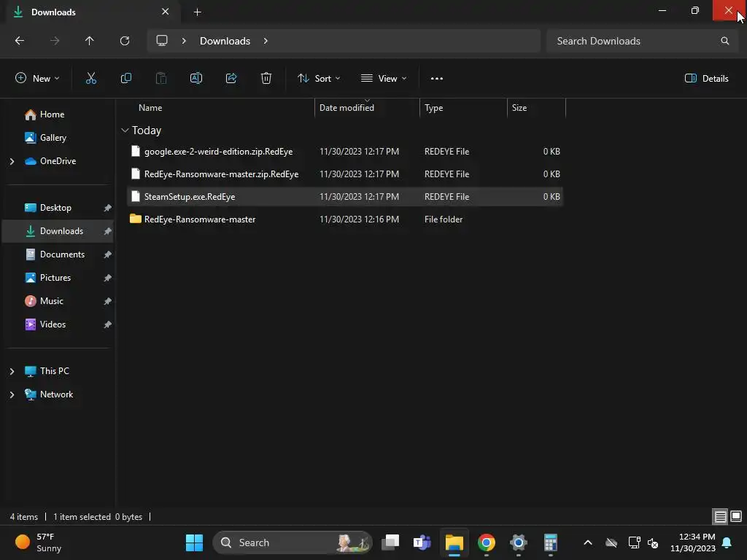The width and height of the screenshot is (747, 560).
Task: Open Calculator from taskbar
Action: [551, 542]
